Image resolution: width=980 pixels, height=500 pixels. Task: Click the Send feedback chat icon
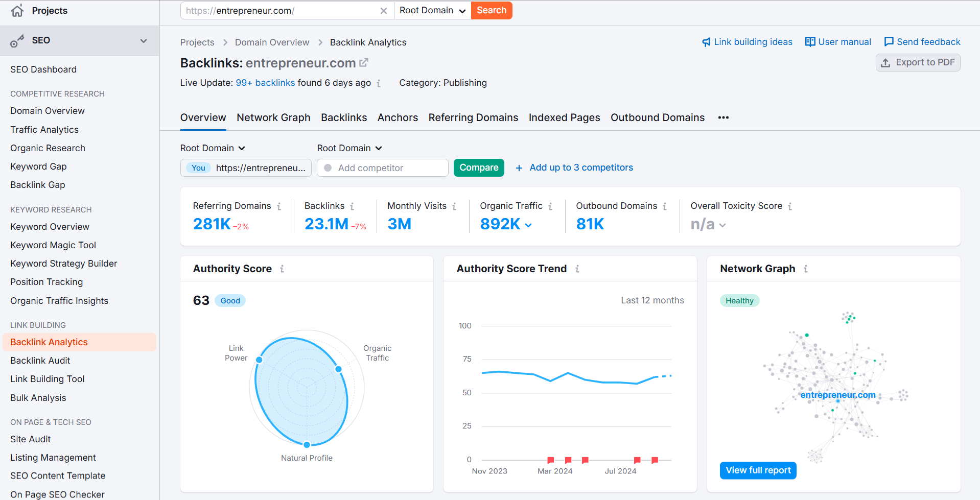pos(889,42)
